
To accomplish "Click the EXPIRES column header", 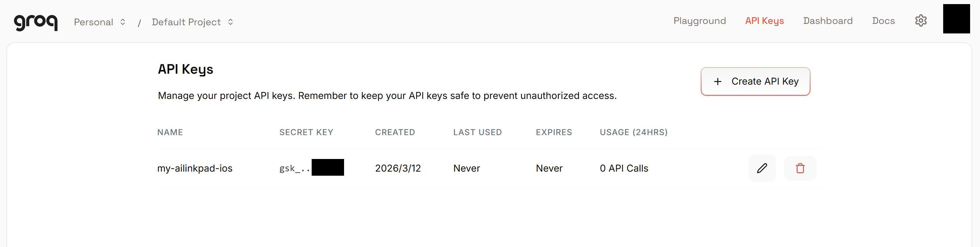I will pyautogui.click(x=554, y=132).
